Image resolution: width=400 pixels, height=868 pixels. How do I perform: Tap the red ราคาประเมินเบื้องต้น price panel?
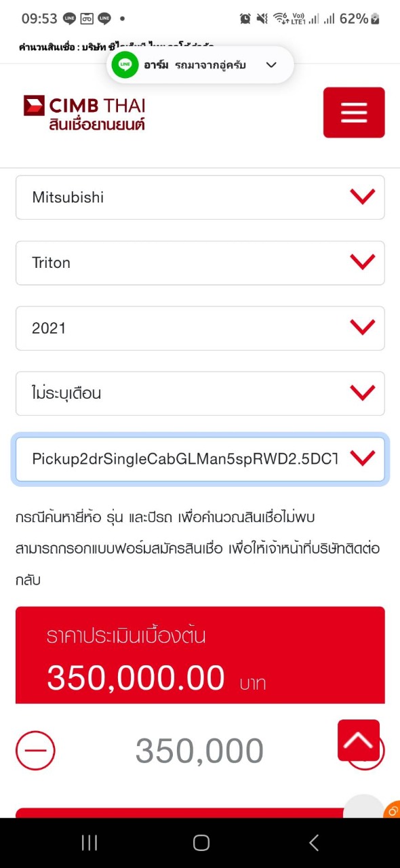coord(200,654)
